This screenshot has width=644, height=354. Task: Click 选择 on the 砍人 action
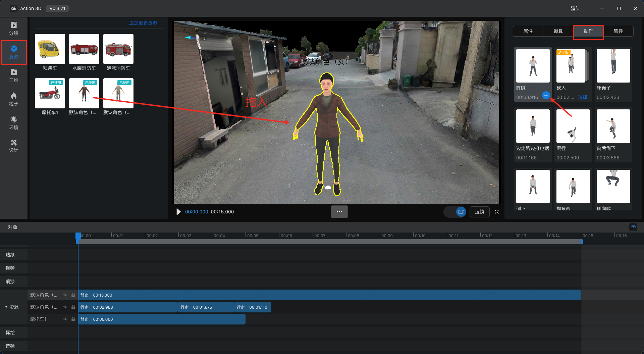tap(583, 97)
